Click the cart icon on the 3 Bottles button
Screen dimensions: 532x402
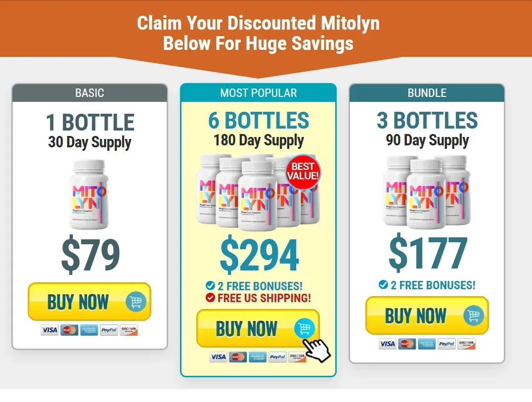[473, 315]
